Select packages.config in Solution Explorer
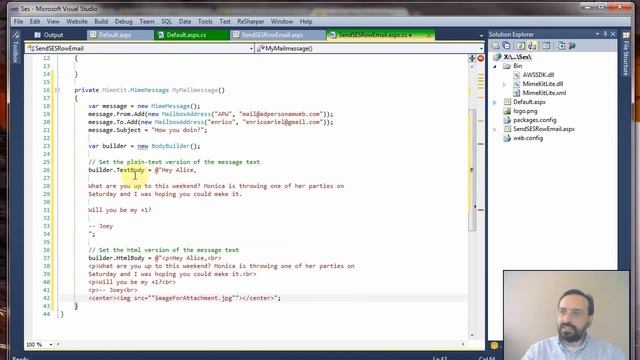 point(534,120)
